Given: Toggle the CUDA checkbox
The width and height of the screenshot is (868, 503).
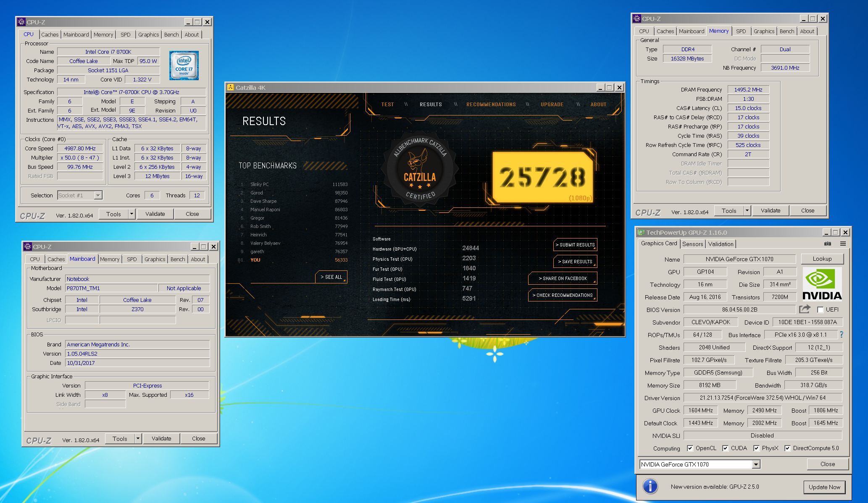Looking at the screenshot, I should [725, 448].
